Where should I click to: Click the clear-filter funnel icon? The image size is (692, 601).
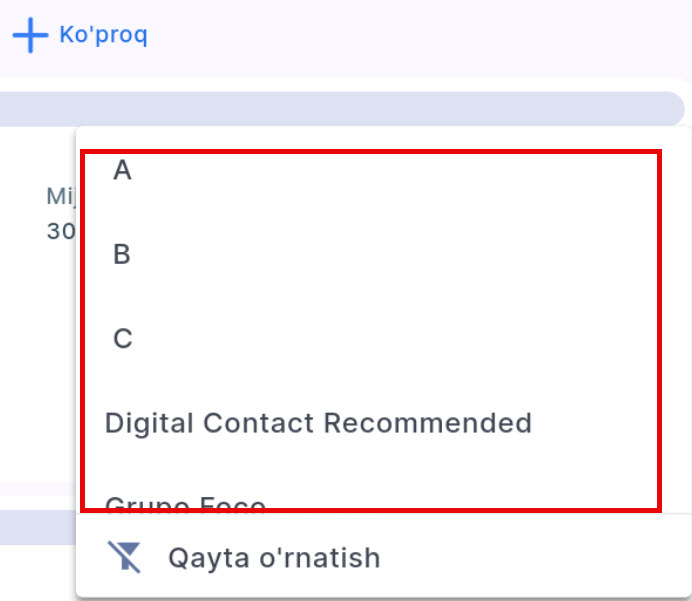124,557
